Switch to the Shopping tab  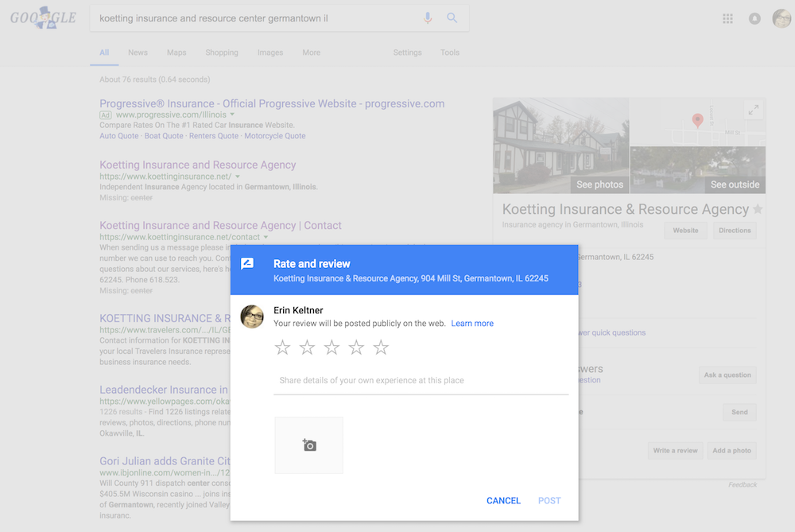(x=222, y=52)
